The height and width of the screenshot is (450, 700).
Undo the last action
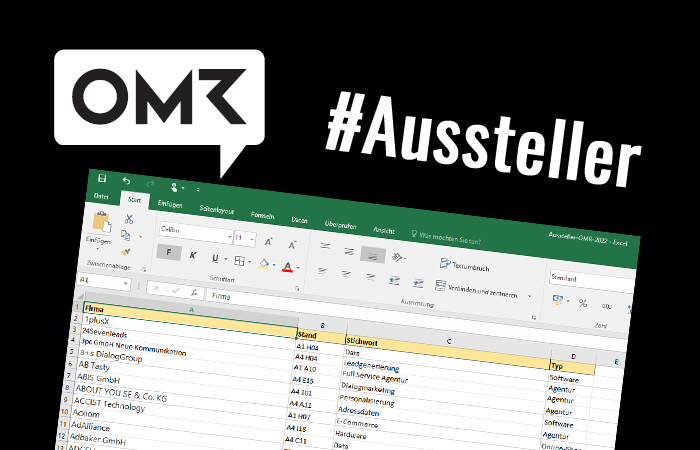click(x=127, y=181)
